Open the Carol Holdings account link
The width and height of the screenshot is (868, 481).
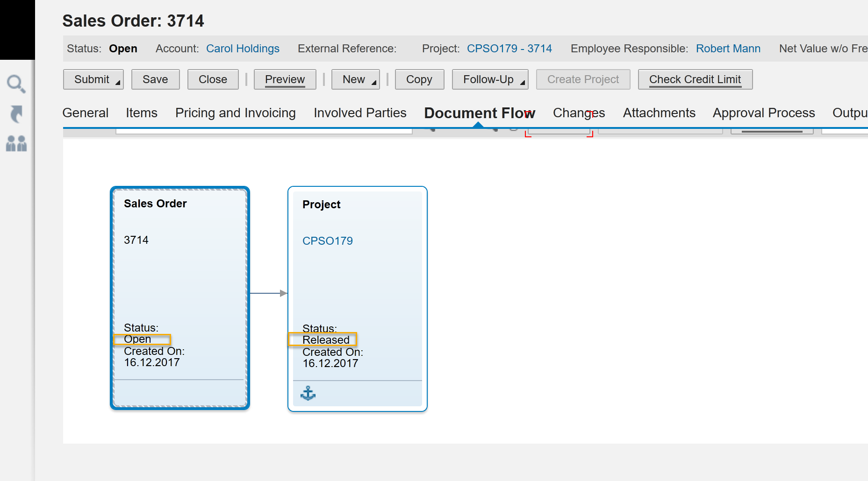243,49
